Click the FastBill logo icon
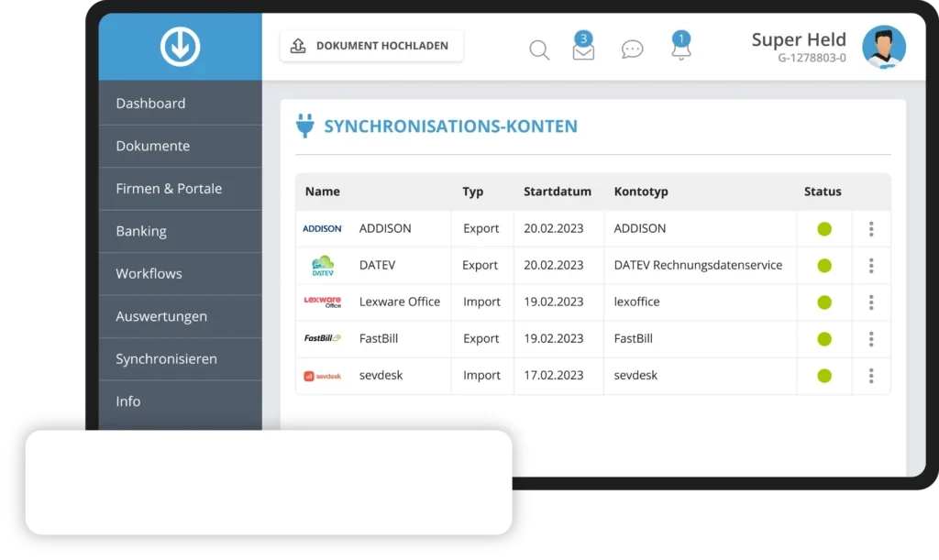The image size is (939, 560). coord(322,338)
